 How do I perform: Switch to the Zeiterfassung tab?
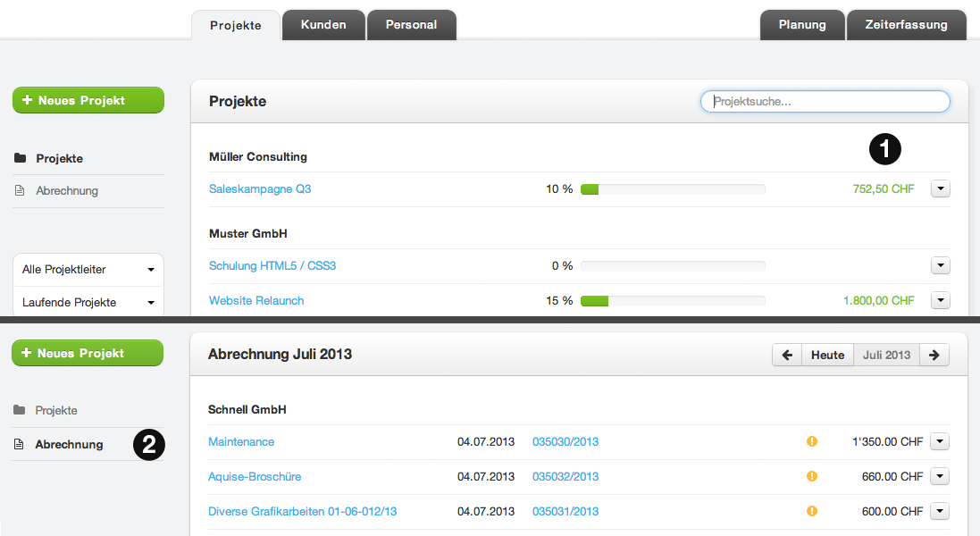906,25
